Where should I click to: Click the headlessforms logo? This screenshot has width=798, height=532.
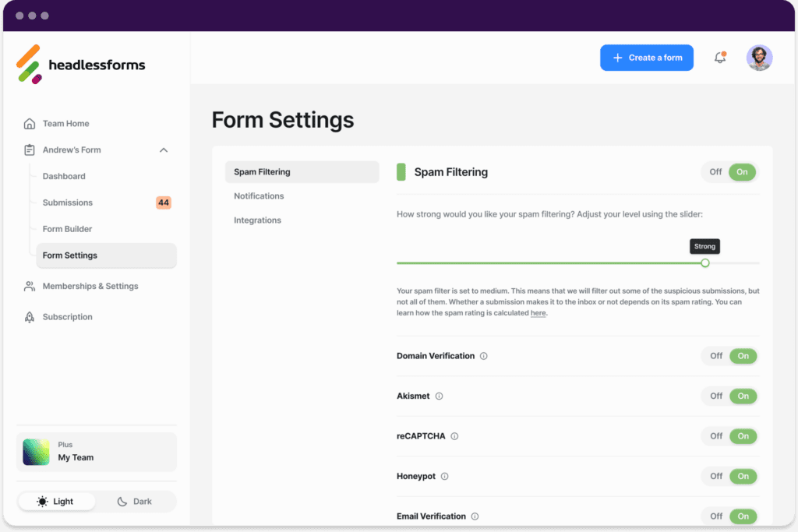click(80, 63)
